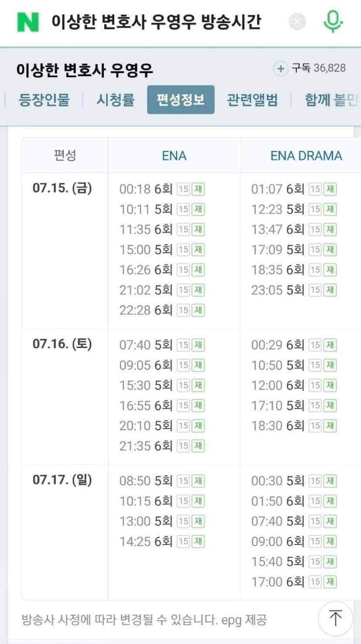Start voice search with microphone icon
This screenshot has height=644, width=361.
coord(333,21)
